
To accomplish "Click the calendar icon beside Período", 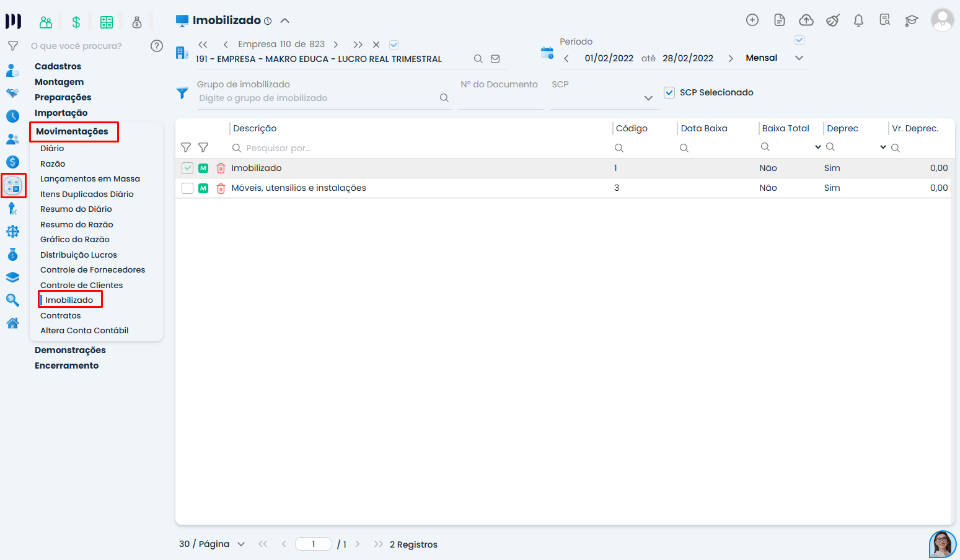I will coord(547,53).
